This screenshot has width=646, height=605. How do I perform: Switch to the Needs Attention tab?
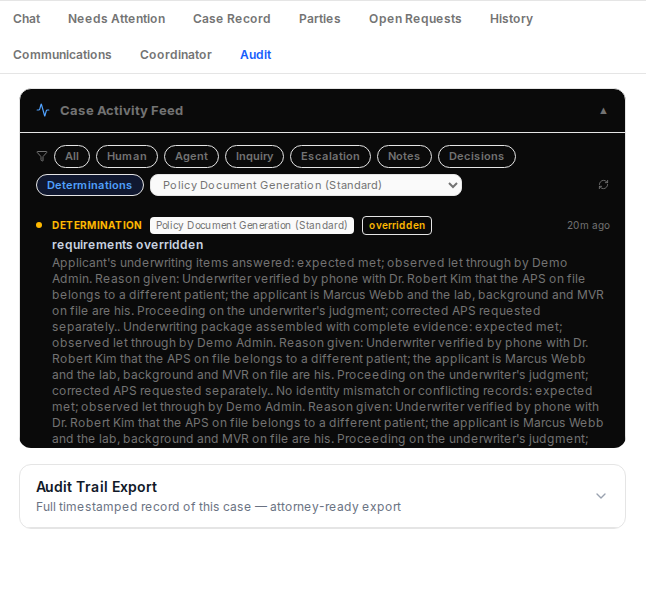[x=117, y=19]
